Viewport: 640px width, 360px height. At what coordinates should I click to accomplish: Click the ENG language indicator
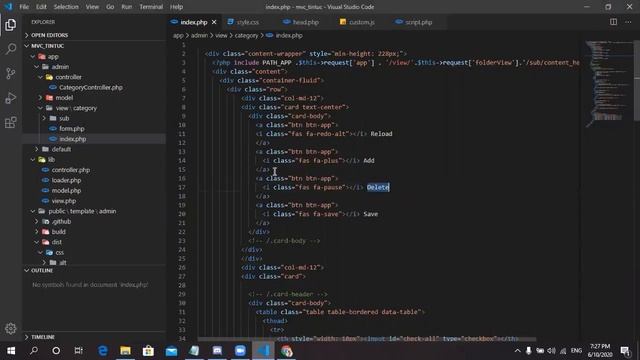(576, 351)
